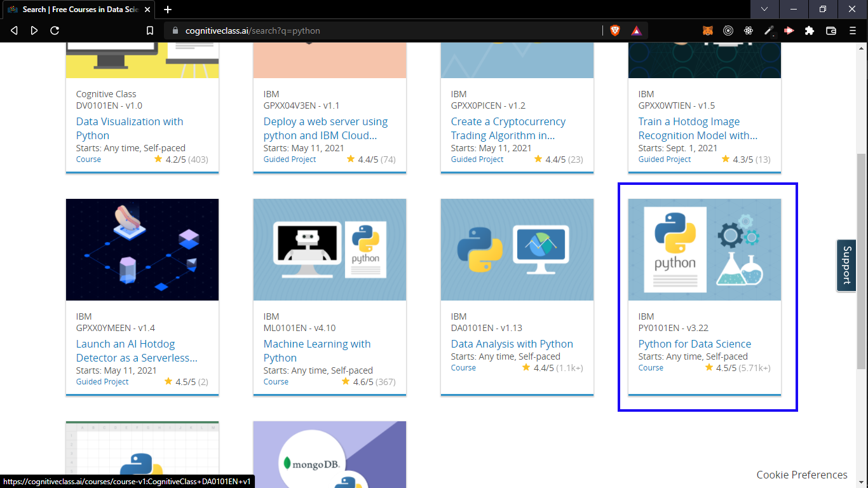The image size is (868, 488).
Task: Open the Extensions puzzle piece menu
Action: pos(810,30)
